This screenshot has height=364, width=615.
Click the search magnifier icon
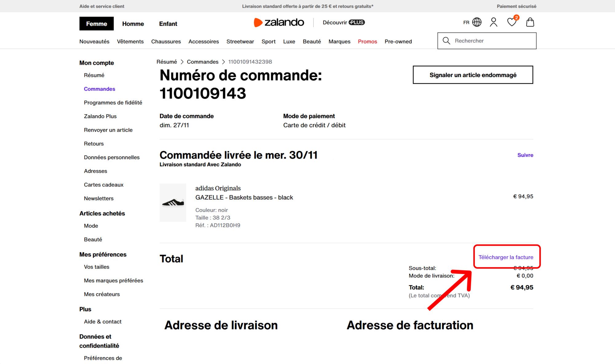click(446, 41)
